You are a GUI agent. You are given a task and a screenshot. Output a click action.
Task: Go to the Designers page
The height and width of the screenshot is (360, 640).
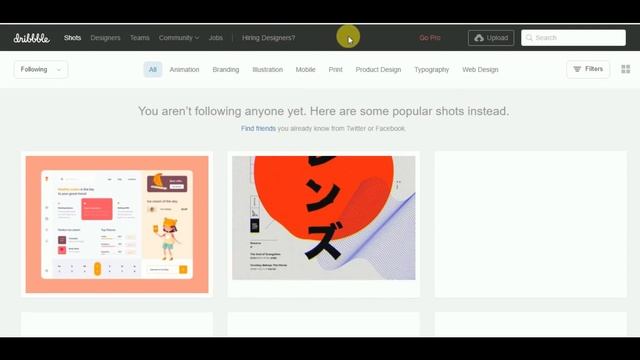coord(105,38)
